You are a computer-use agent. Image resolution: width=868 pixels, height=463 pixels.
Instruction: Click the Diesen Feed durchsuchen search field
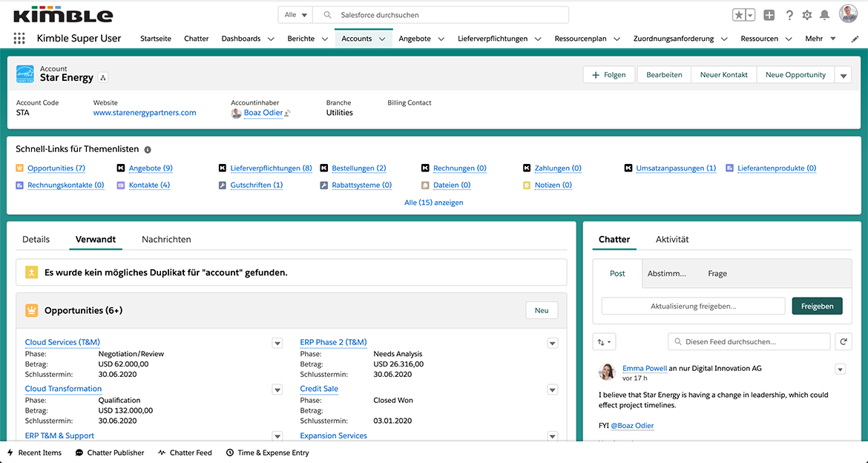(x=749, y=342)
